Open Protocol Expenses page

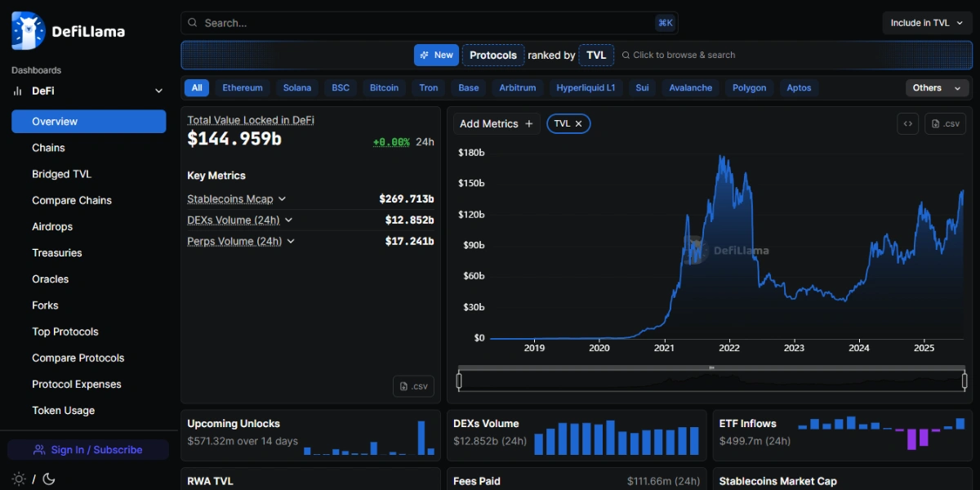tap(89, 384)
